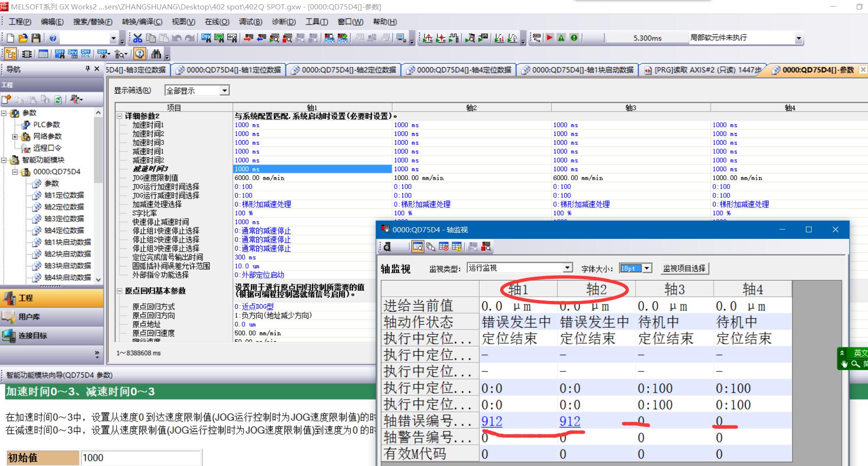
Task: Click the Write to PLC icon
Action: [x=248, y=38]
